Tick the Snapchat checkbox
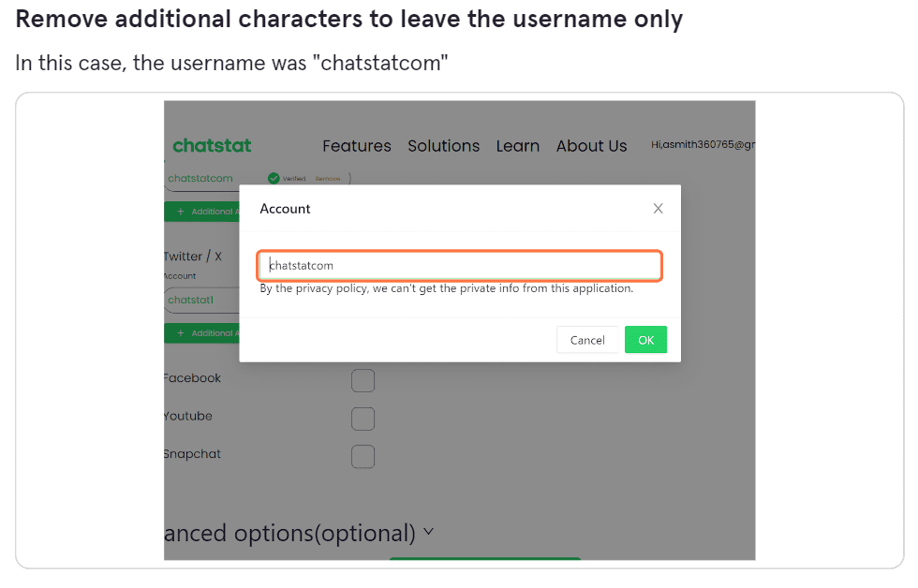 363,456
